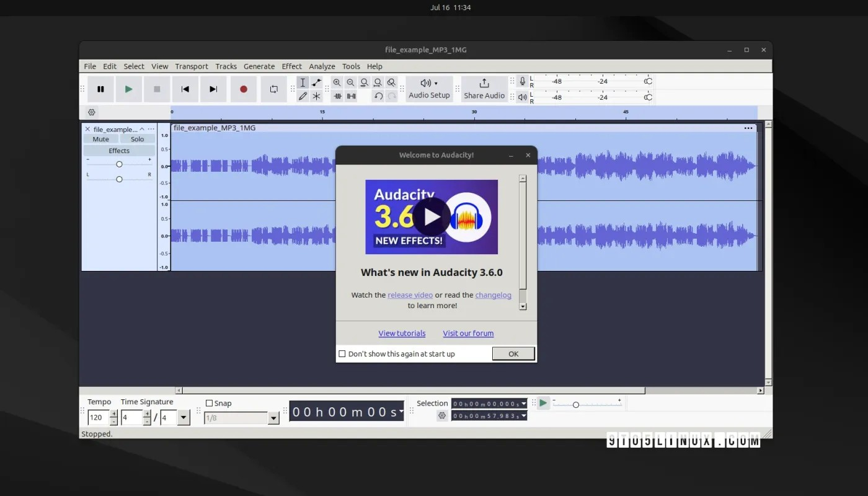Trim audio outside selection
This screenshot has width=868, height=496.
338,96
